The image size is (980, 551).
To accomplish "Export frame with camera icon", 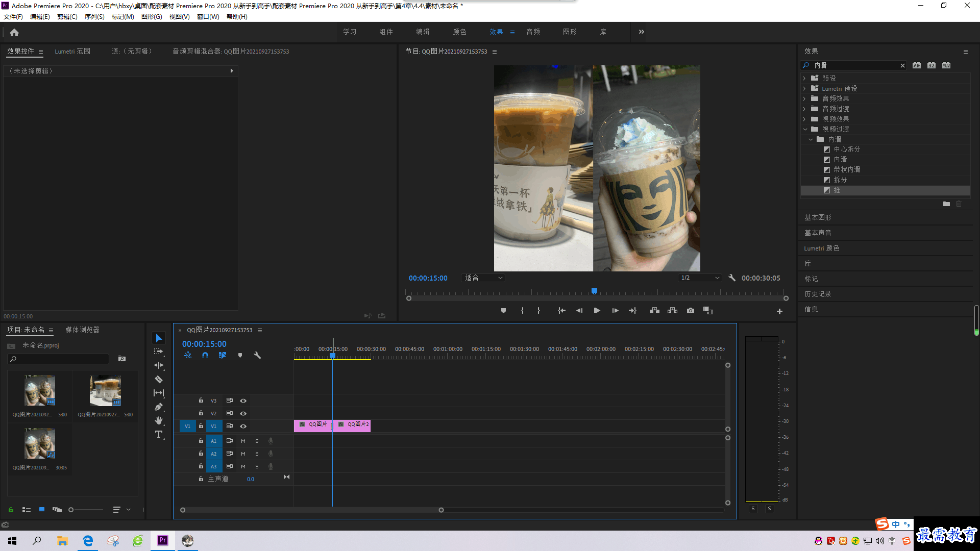I will 691,311.
